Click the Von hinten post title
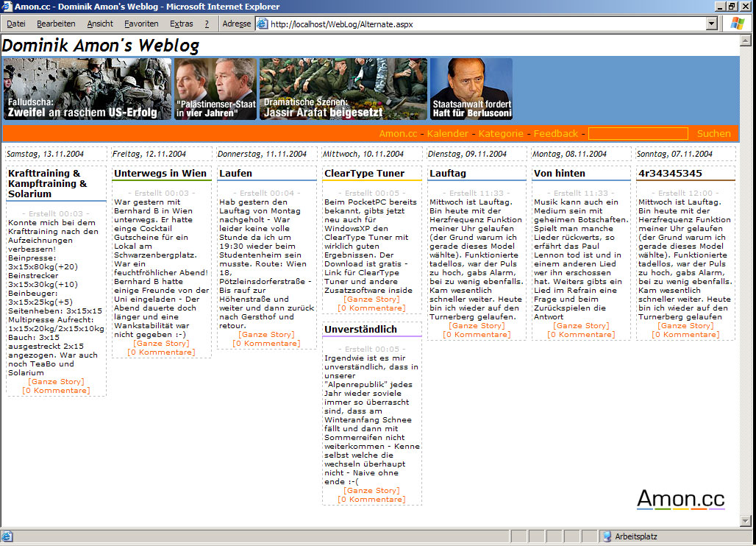The height and width of the screenshot is (546, 756). [x=560, y=173]
